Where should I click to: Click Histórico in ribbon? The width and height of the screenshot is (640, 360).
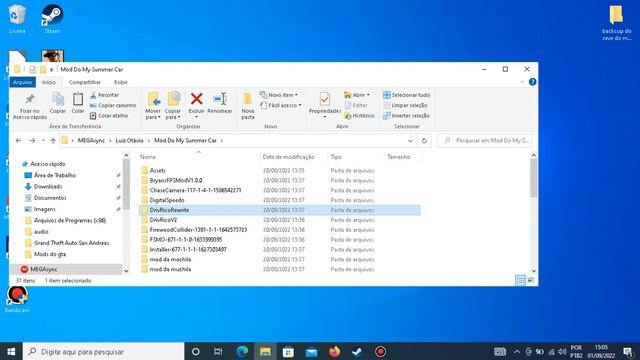359,116
